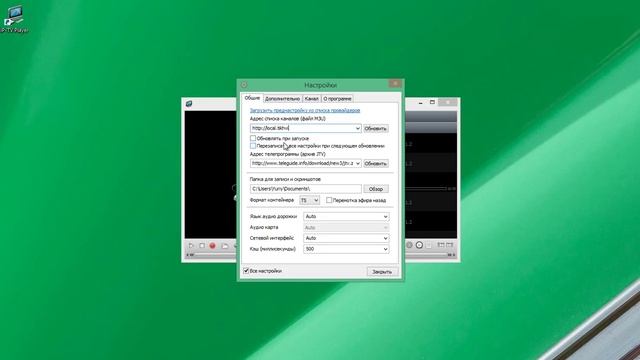Switch to the Общие tab

252,98
